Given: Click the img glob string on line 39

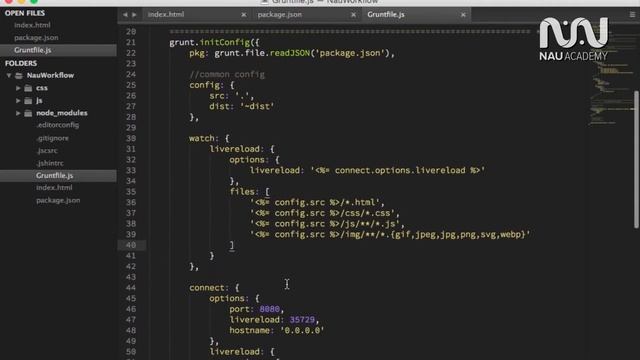Looking at the screenshot, I should (390, 234).
